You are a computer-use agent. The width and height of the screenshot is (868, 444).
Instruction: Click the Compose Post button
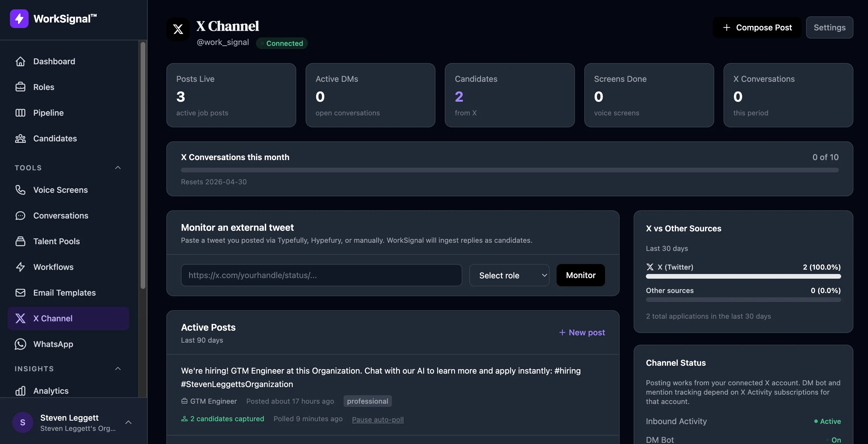pyautogui.click(x=757, y=28)
